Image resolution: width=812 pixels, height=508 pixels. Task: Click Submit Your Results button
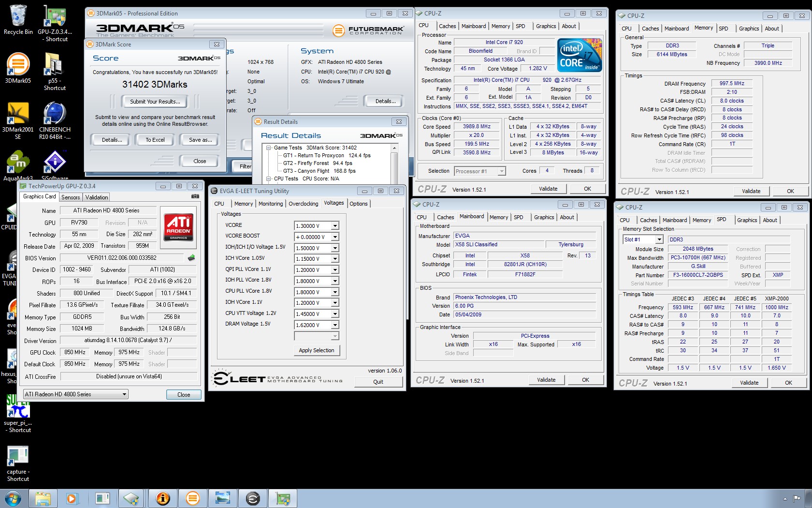155,102
